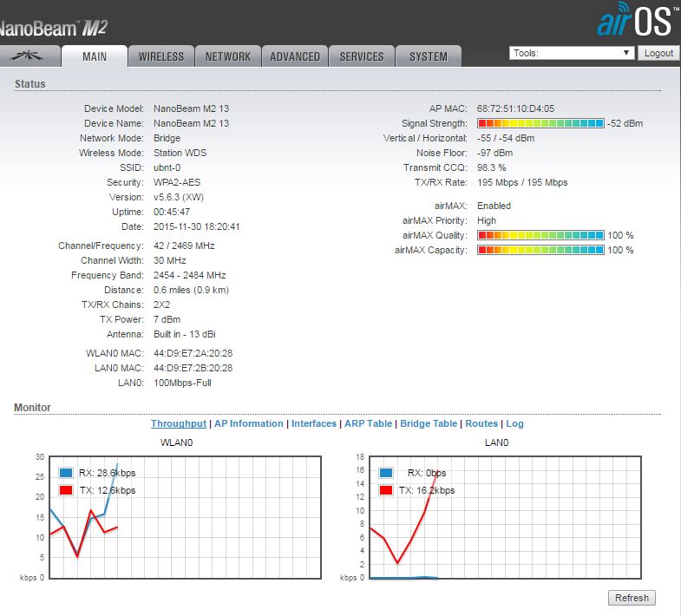Click the Logout button
The width and height of the screenshot is (681, 616).
coord(658,53)
